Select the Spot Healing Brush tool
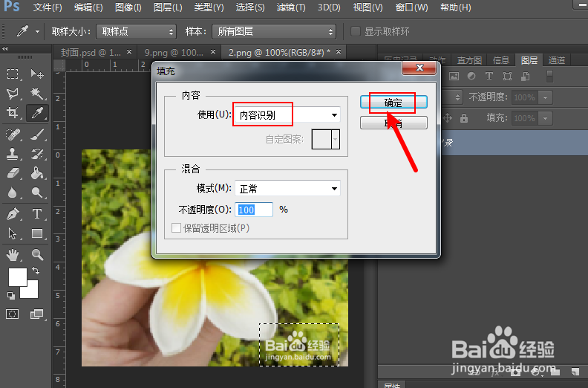Viewport: 588px width, 388px height. pos(13,134)
